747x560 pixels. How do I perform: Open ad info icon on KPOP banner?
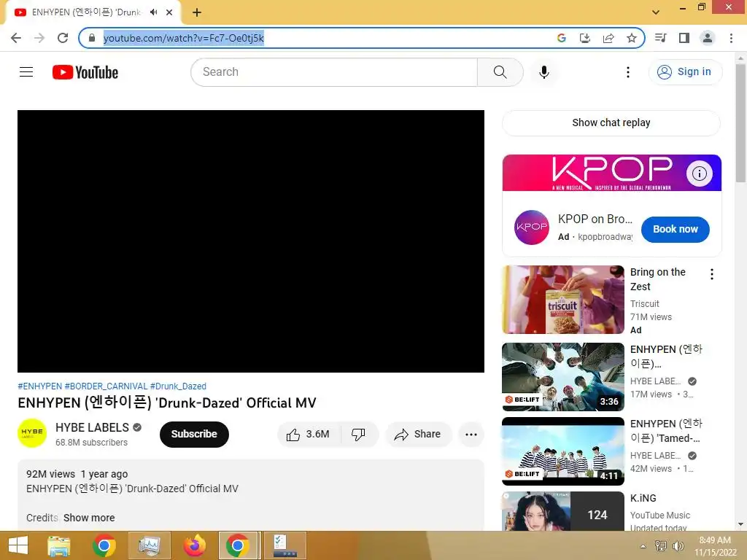700,174
